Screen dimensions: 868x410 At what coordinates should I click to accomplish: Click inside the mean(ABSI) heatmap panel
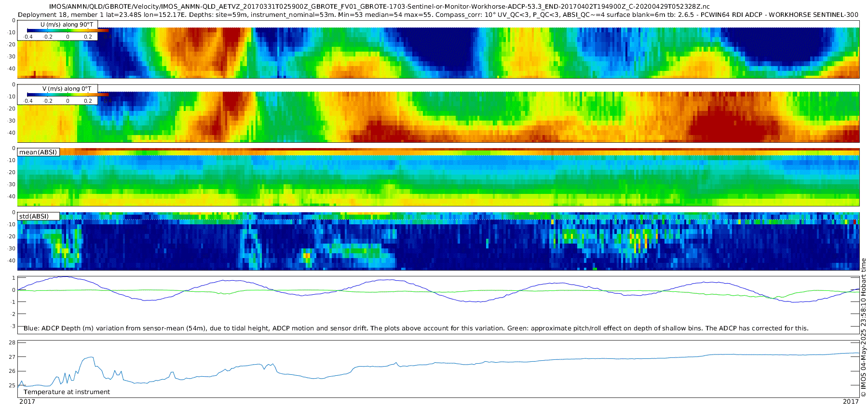coord(438,178)
